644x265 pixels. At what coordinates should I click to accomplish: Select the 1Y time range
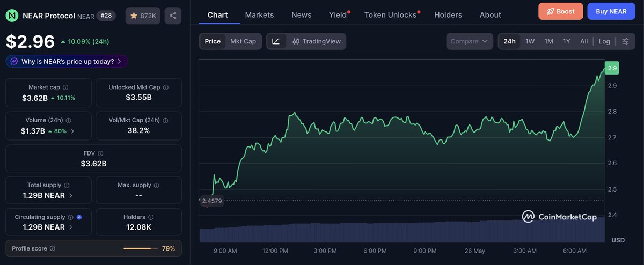pyautogui.click(x=566, y=41)
